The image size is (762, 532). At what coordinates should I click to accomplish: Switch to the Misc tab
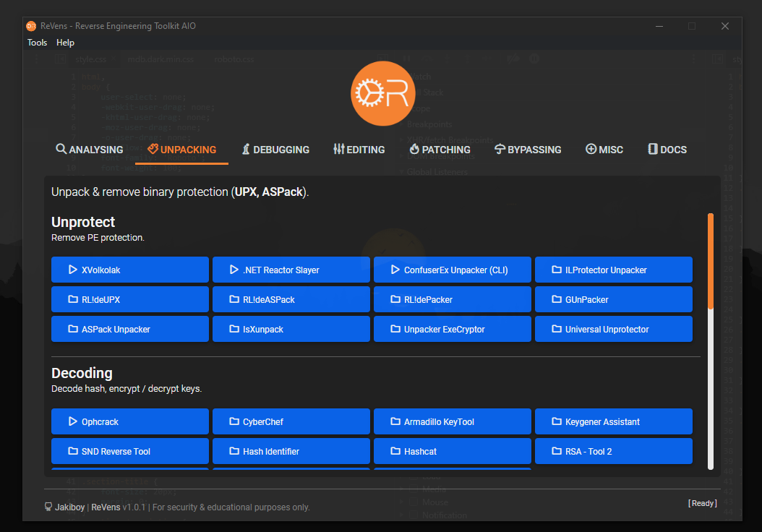click(604, 150)
